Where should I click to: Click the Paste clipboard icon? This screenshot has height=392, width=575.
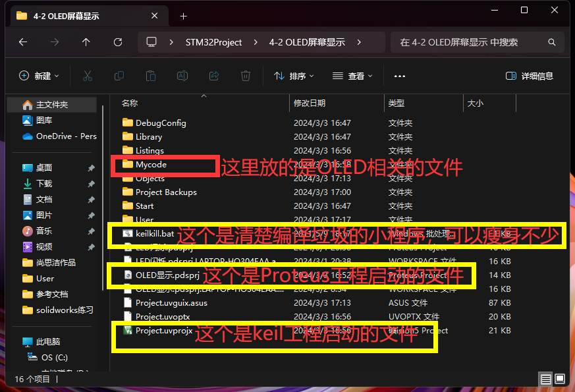(151, 76)
